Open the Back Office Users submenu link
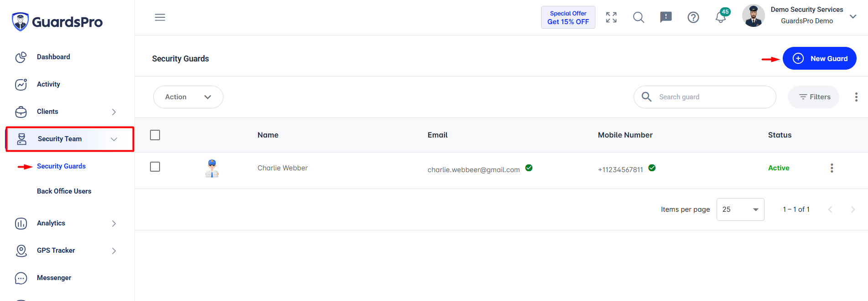Screen dimensions: 868x301 [64, 191]
